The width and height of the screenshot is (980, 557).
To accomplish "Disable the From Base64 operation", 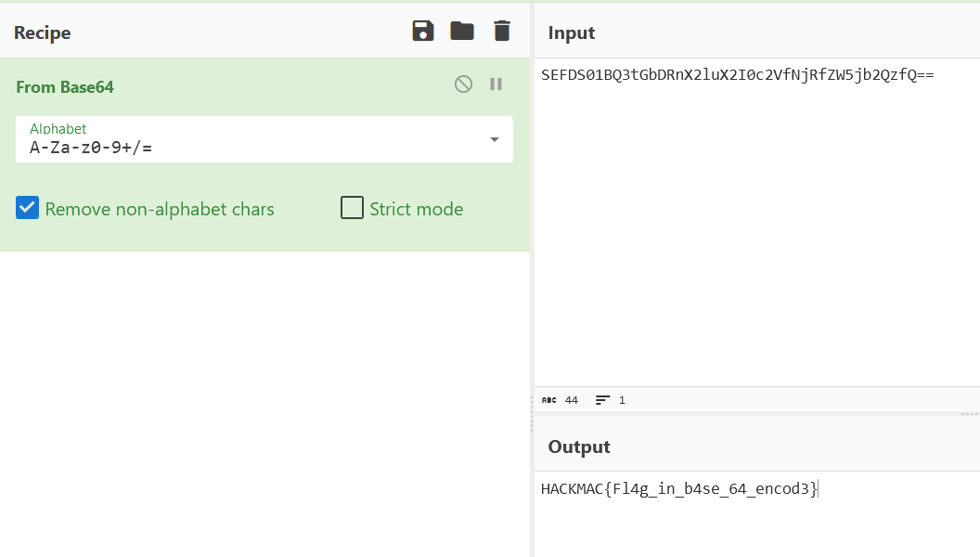I will point(463,84).
